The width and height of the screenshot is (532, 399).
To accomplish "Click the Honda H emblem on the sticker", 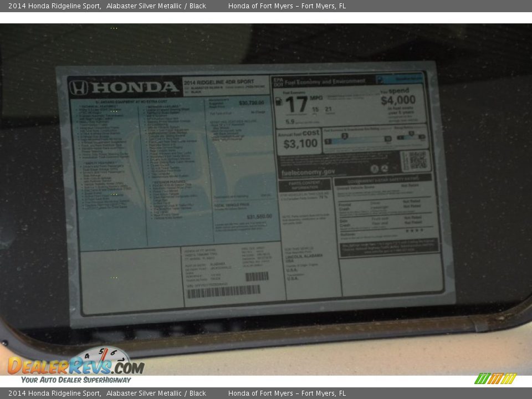I will [79, 88].
